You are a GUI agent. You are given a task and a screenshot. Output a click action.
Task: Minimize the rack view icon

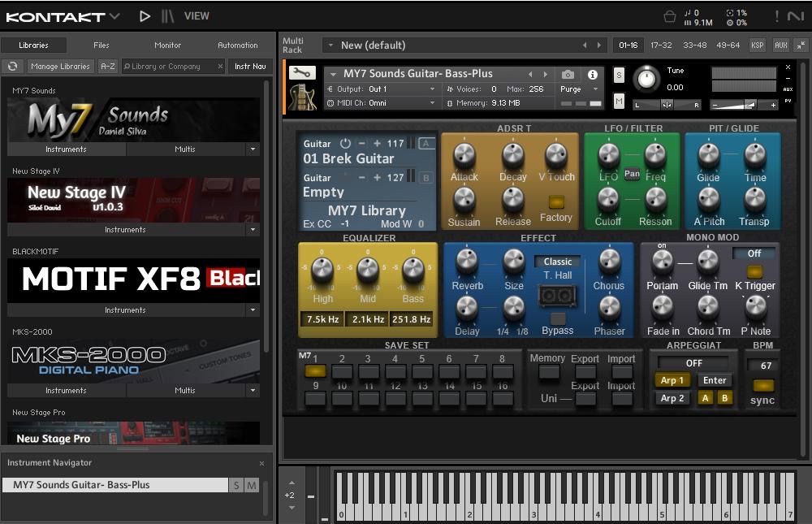pos(801,45)
